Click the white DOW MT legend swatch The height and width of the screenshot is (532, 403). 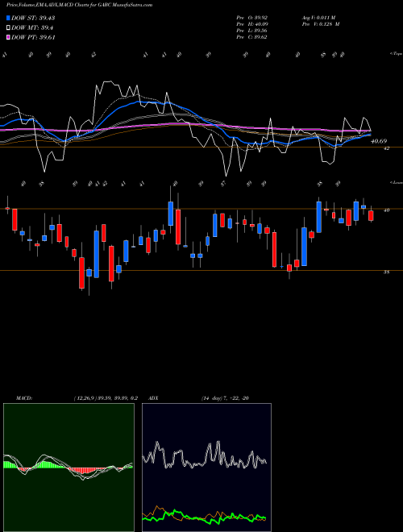point(8,28)
